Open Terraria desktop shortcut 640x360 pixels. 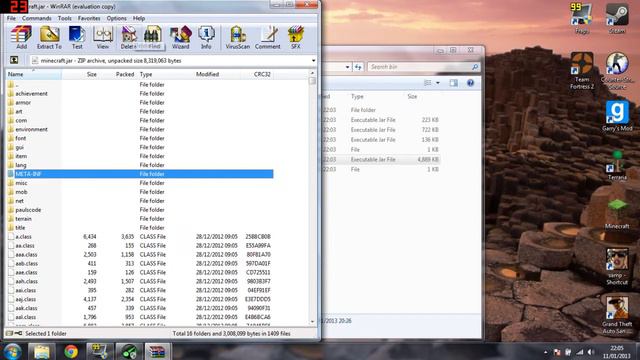tap(617, 165)
